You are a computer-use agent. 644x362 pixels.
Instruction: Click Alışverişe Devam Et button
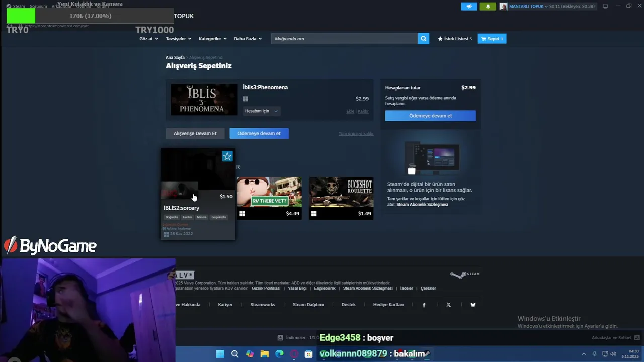click(x=195, y=133)
